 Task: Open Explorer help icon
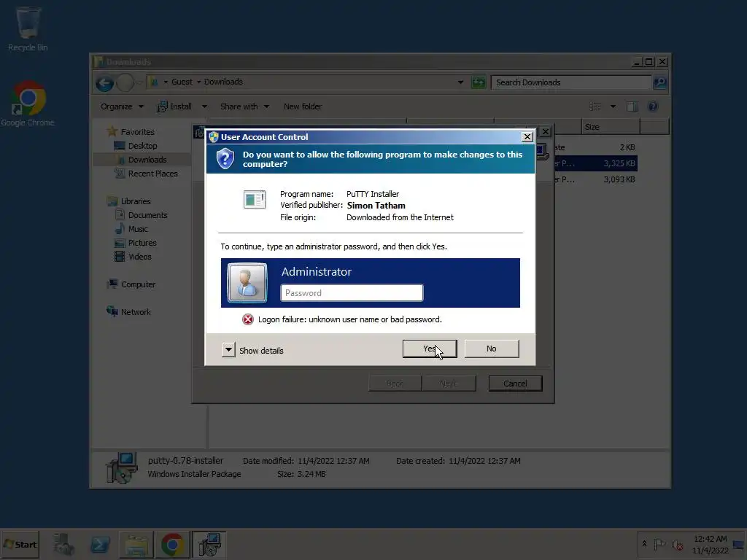coord(653,106)
